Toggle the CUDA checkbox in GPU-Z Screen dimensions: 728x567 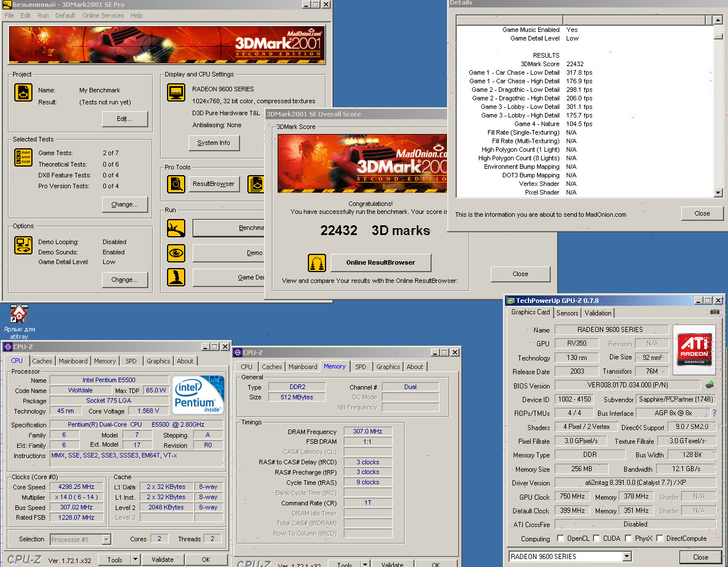596,538
